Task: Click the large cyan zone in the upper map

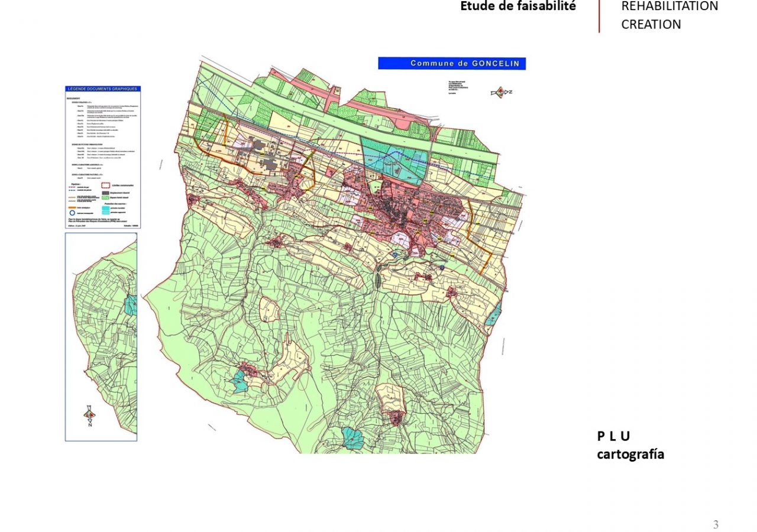Action: coord(393,161)
